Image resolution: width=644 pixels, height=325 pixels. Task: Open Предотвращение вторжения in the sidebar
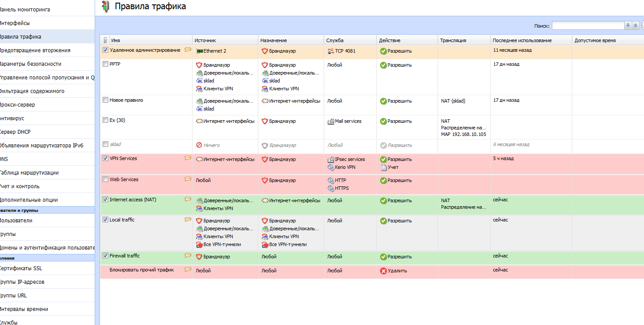47,50
